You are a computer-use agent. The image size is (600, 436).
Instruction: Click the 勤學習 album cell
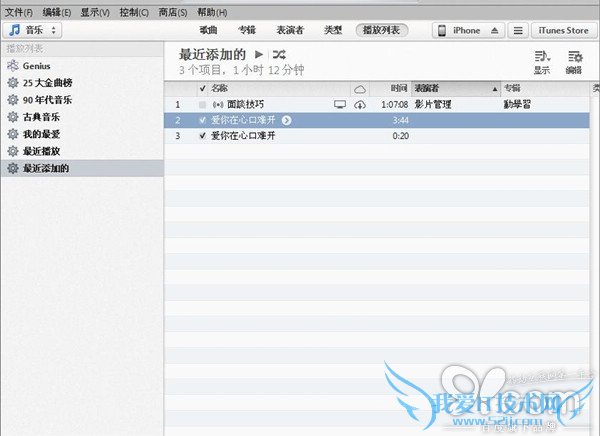coord(517,105)
